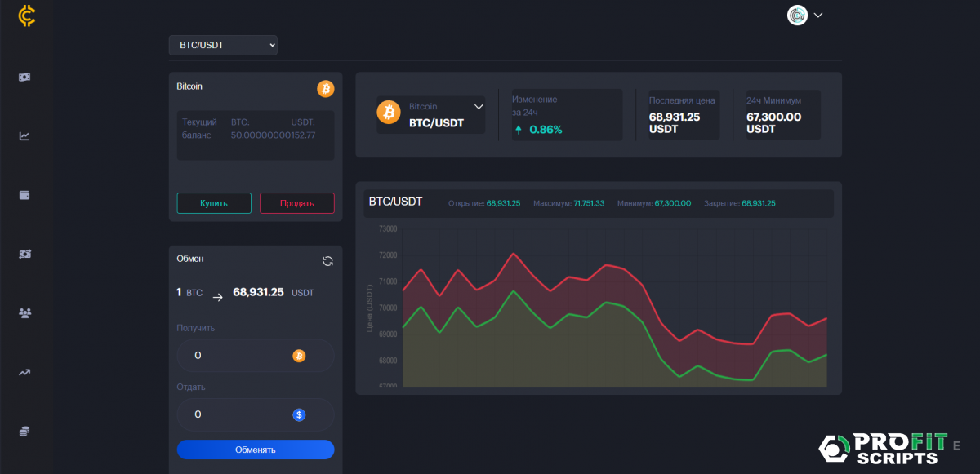Open the BTC/USDT pair select box

click(223, 45)
